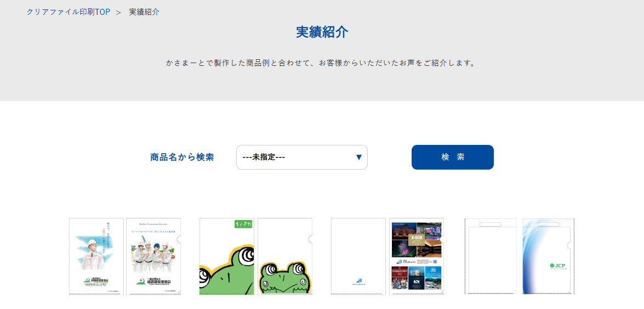This screenshot has width=644, height=309.
Task: Click the クリアファイル印刷TOP breadcrumb link
Action: coord(69,12)
